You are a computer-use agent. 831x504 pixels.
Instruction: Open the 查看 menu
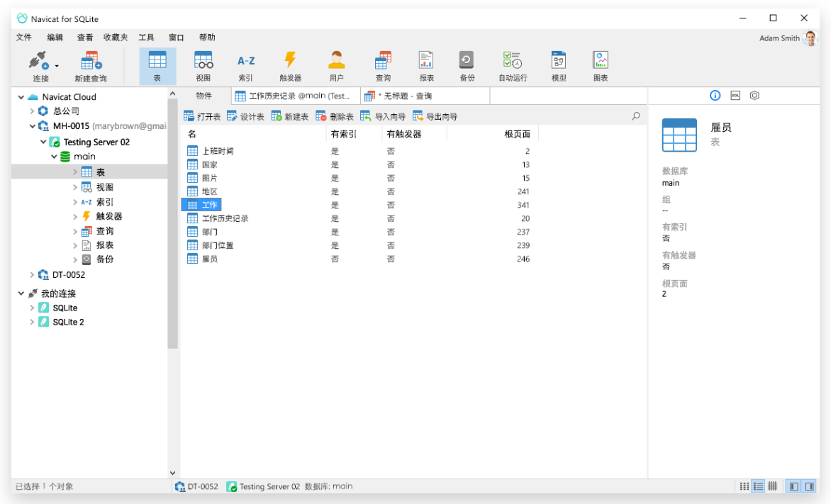(85, 37)
